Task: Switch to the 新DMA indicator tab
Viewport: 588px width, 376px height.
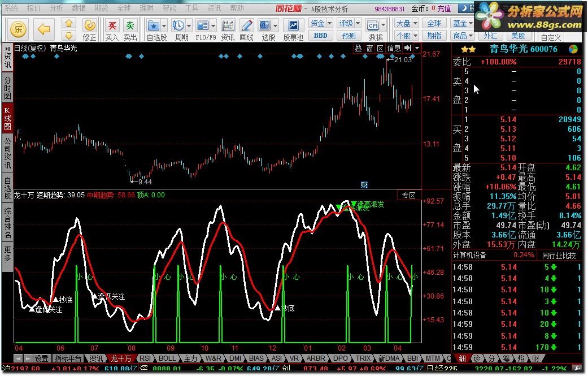Action: click(x=389, y=358)
